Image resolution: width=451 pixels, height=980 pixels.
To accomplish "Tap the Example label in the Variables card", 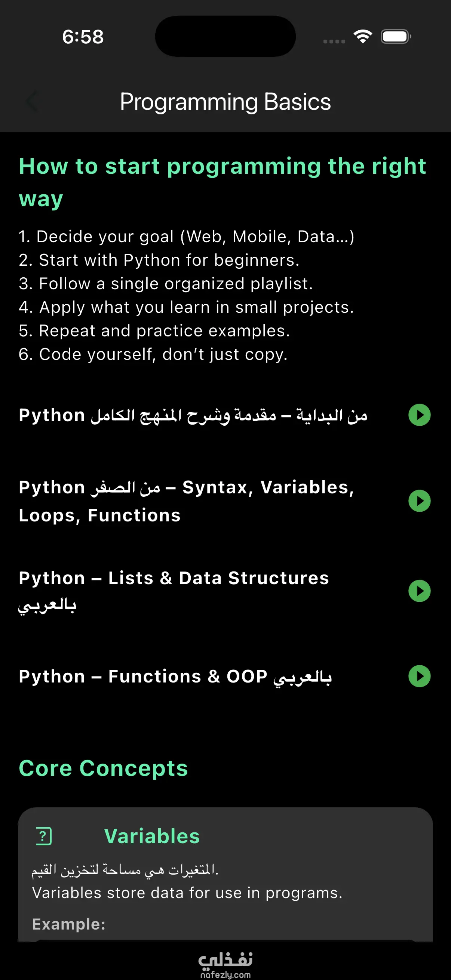I will point(69,924).
